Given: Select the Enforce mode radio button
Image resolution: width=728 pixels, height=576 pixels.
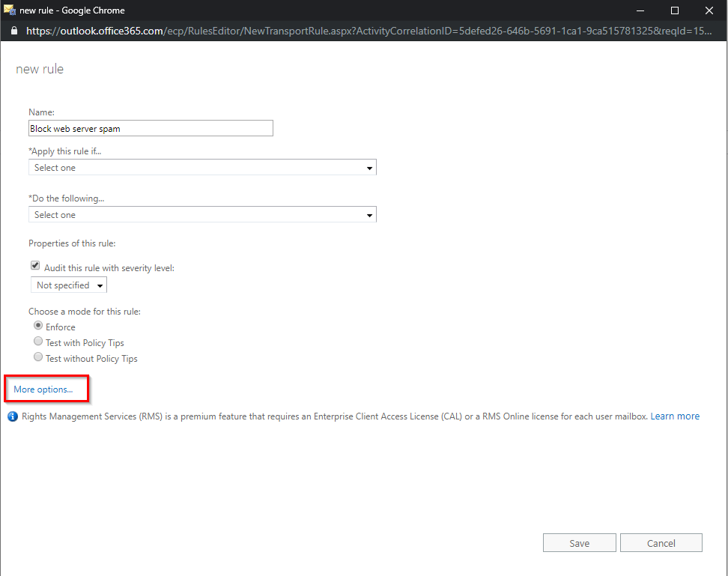Looking at the screenshot, I should (x=37, y=325).
